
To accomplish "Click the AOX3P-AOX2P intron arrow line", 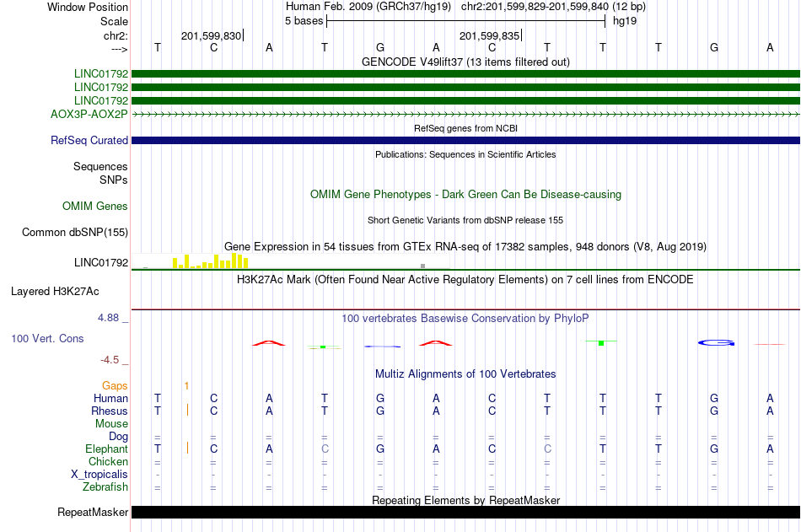I will point(465,115).
